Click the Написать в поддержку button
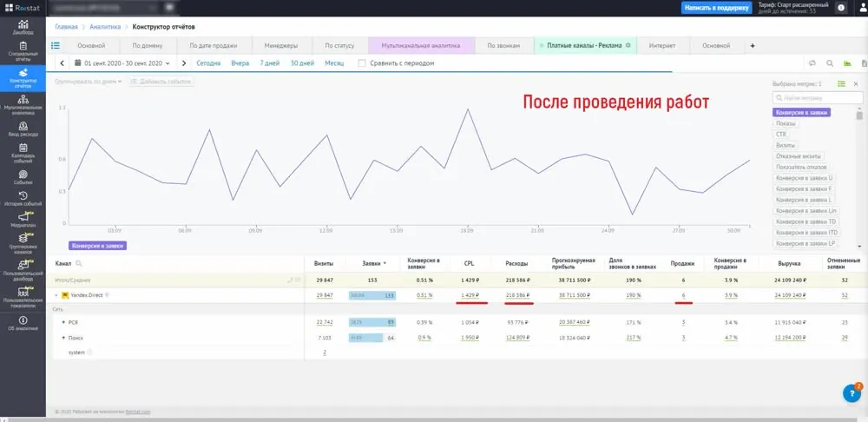This screenshot has width=868, height=422. click(716, 8)
